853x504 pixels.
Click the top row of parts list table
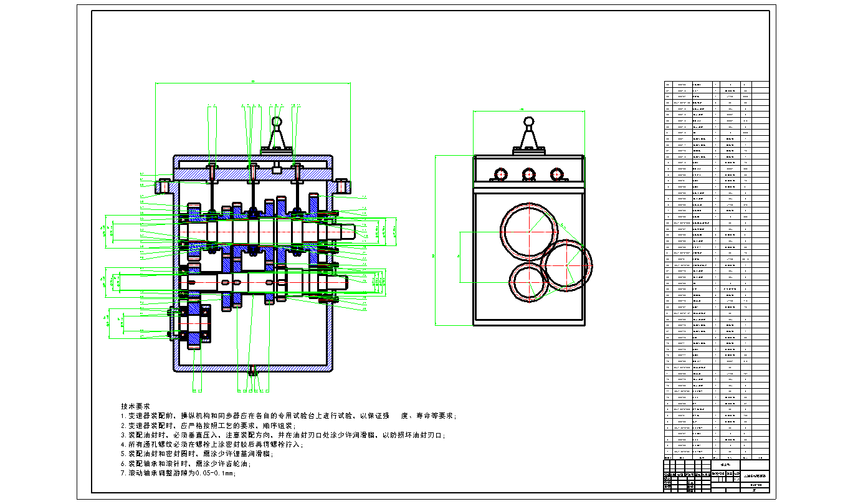click(x=717, y=84)
